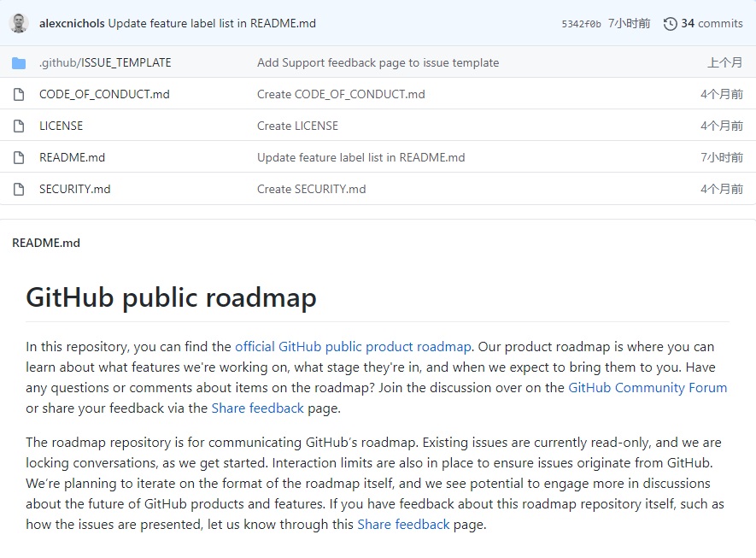Open commit hash 5342f0b

(x=581, y=24)
